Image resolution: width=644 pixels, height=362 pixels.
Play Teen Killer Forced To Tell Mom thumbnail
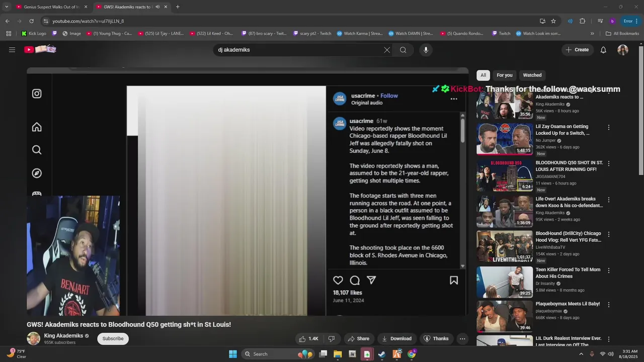click(x=505, y=282)
